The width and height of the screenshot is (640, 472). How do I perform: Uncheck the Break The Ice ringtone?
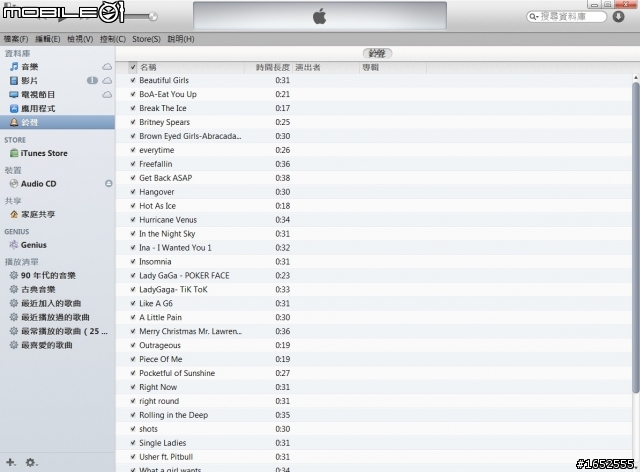click(133, 108)
